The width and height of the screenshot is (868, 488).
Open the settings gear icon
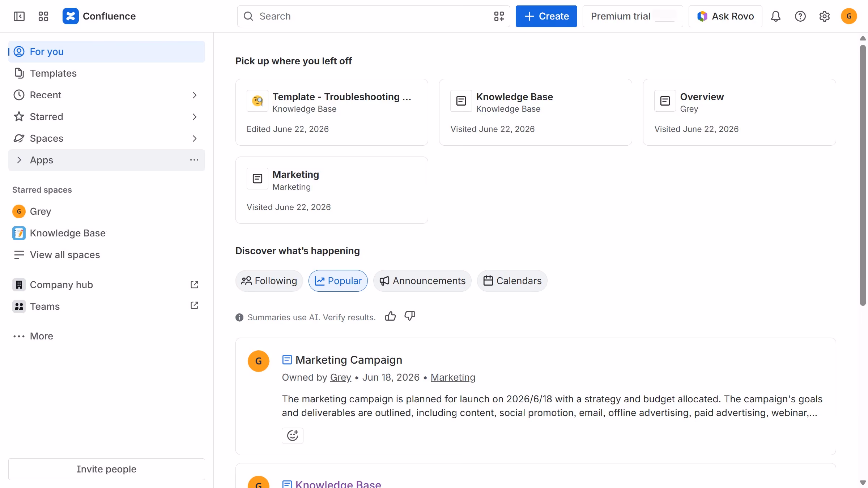coord(825,16)
